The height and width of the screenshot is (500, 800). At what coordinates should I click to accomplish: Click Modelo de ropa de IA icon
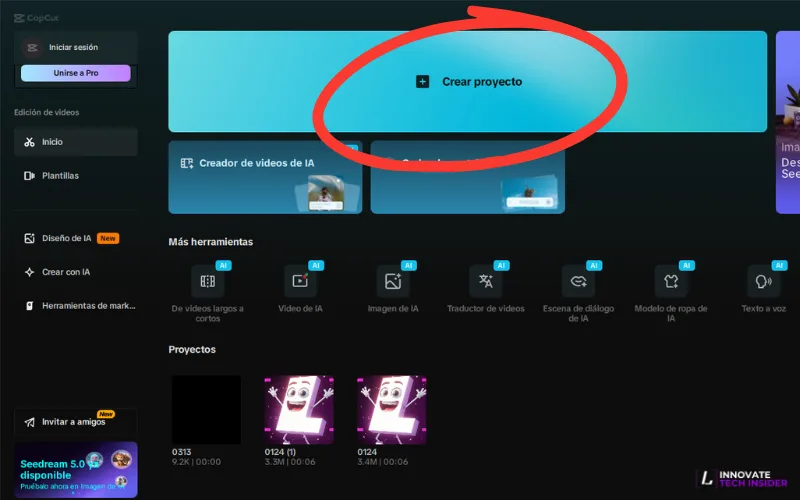click(671, 281)
